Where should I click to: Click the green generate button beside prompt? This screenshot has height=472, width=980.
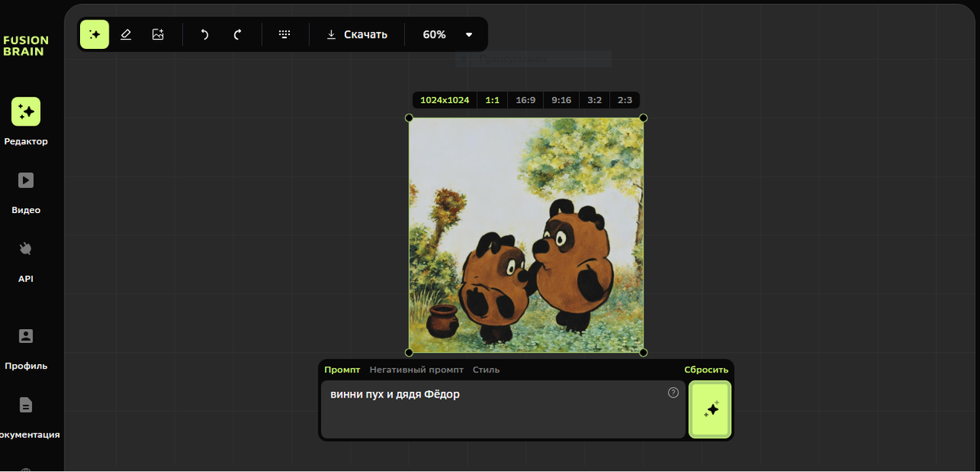coord(710,409)
